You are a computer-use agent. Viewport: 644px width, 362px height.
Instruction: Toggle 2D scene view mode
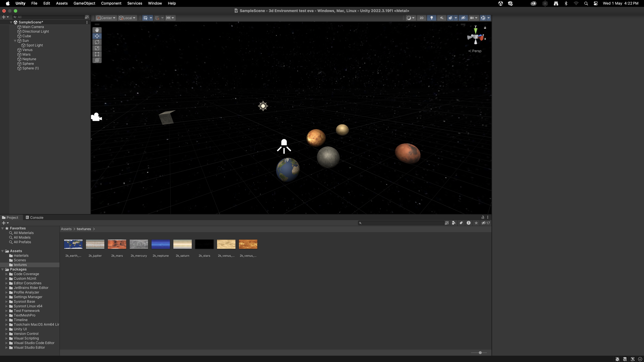coord(421,18)
